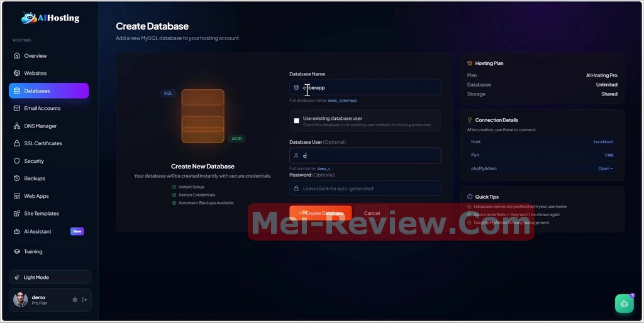Click the Shared storage value
The height and width of the screenshot is (323, 644).
click(609, 94)
